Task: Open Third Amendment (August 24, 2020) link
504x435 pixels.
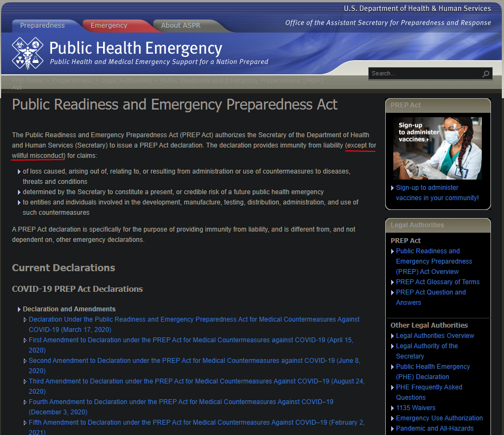Action: coord(196,386)
